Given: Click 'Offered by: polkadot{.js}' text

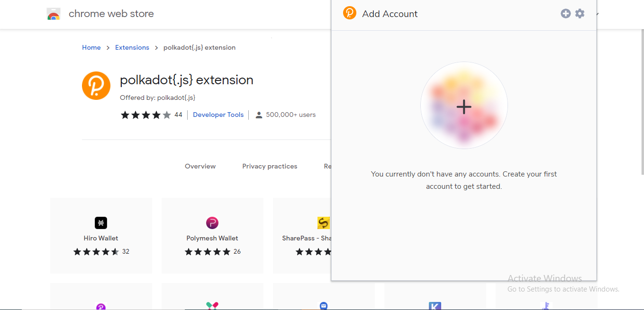Looking at the screenshot, I should 158,97.
